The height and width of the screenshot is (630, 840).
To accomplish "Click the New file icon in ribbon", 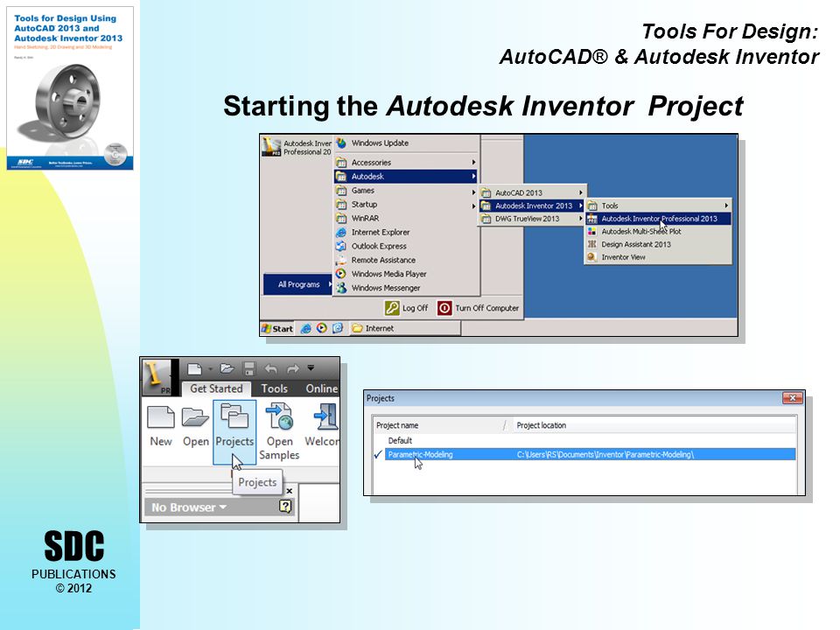I will [161, 426].
